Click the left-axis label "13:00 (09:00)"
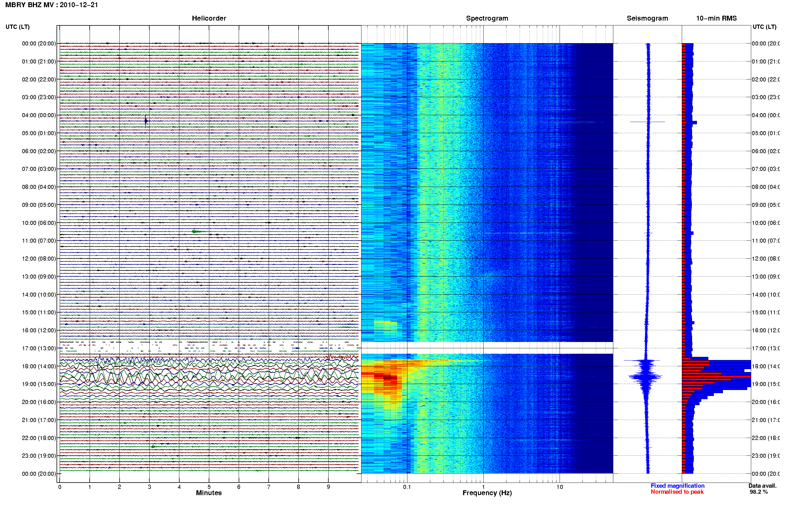This screenshot has width=812, height=508. 39,277
